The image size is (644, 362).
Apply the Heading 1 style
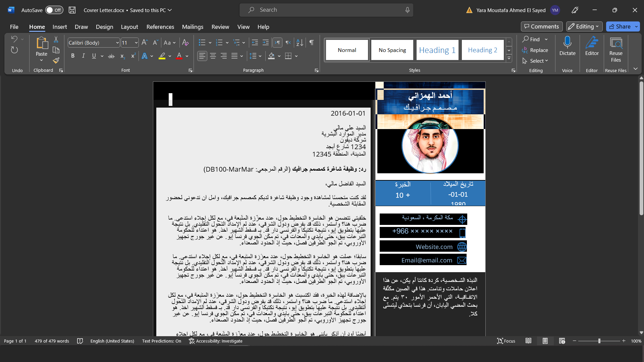point(437,50)
